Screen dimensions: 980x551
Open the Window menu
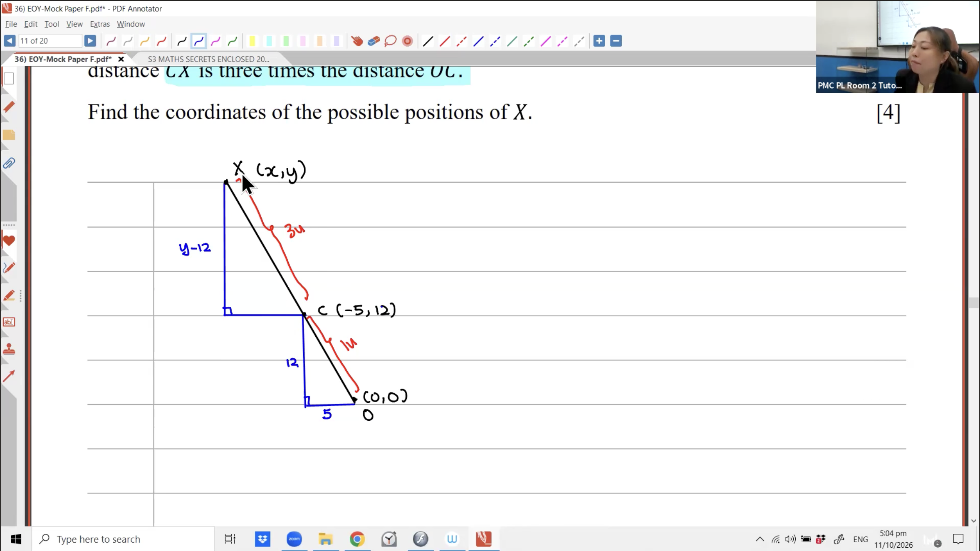point(131,24)
